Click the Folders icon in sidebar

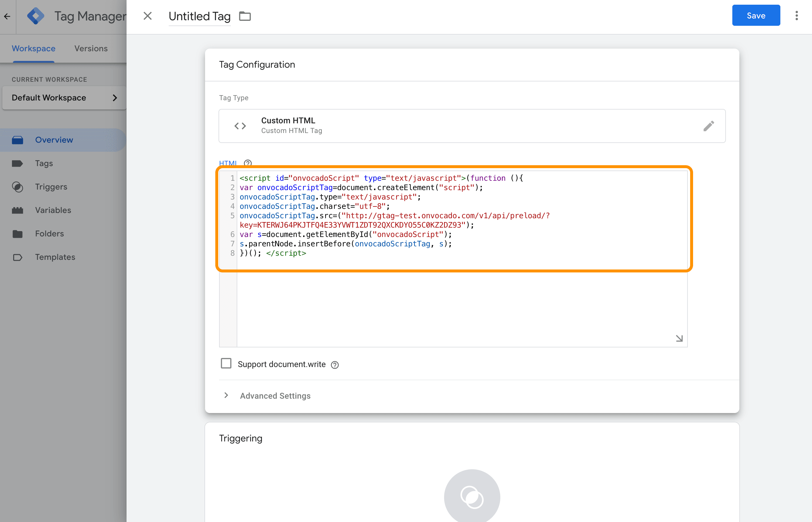point(18,233)
